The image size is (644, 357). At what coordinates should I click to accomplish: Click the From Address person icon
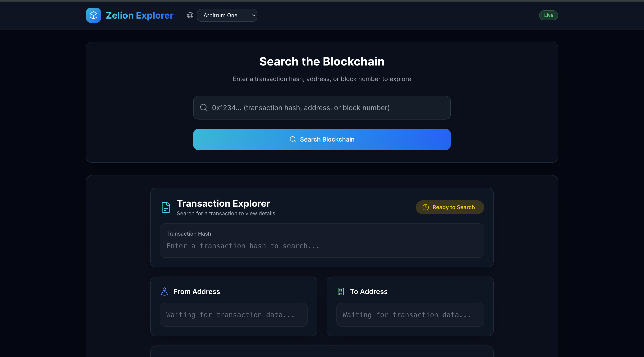pyautogui.click(x=164, y=291)
